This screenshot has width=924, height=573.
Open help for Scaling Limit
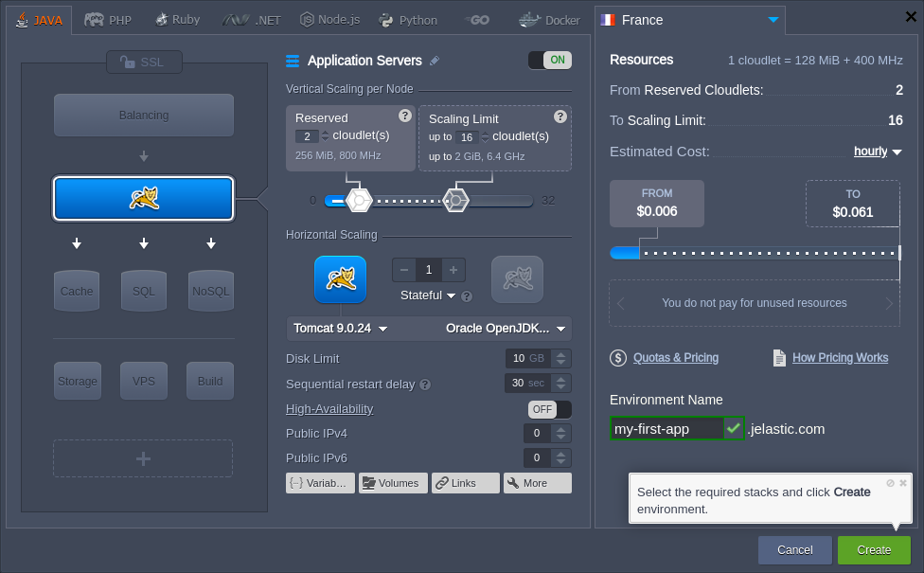point(560,116)
